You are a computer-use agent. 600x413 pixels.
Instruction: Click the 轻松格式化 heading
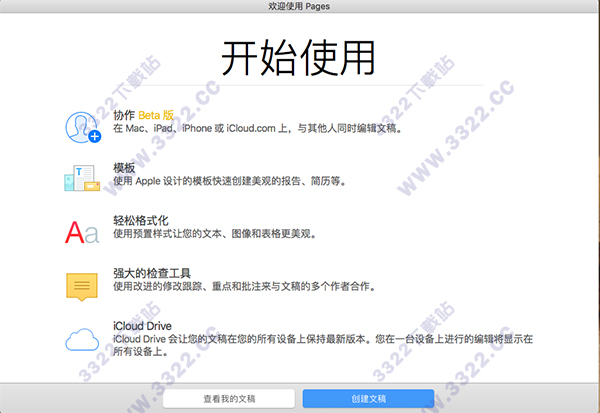tap(140, 220)
